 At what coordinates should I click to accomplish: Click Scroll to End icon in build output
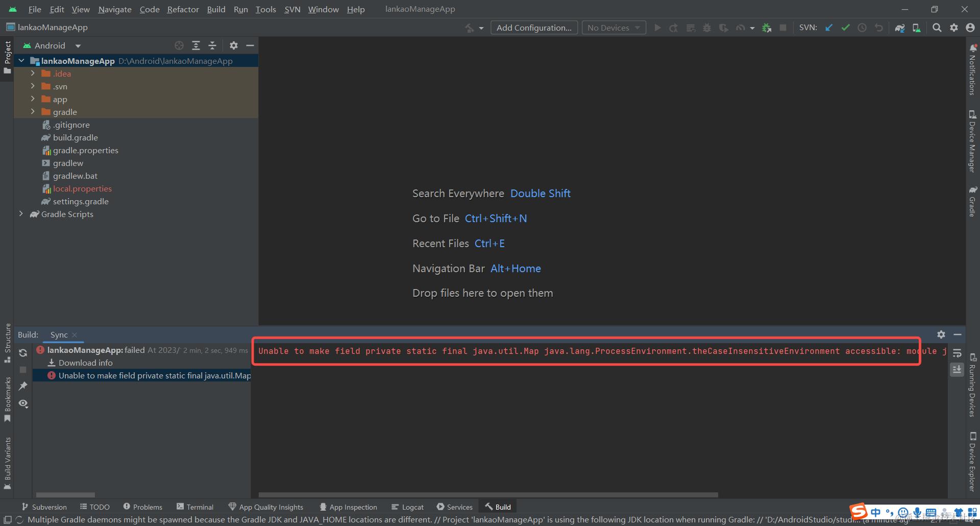point(957,369)
